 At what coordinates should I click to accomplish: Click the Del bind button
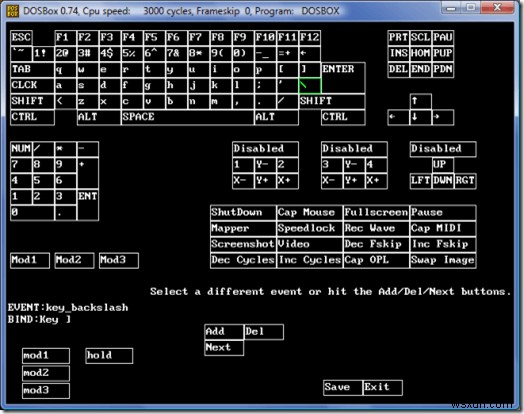(264, 332)
